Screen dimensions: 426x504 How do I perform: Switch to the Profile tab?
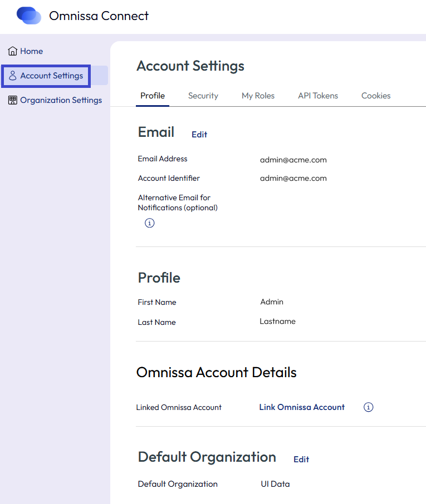click(x=153, y=96)
